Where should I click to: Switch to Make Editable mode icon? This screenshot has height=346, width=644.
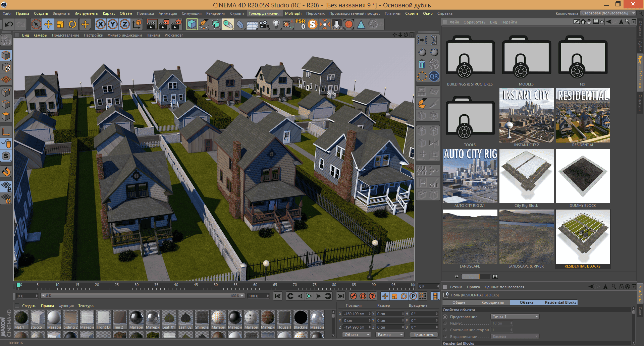coord(6,40)
